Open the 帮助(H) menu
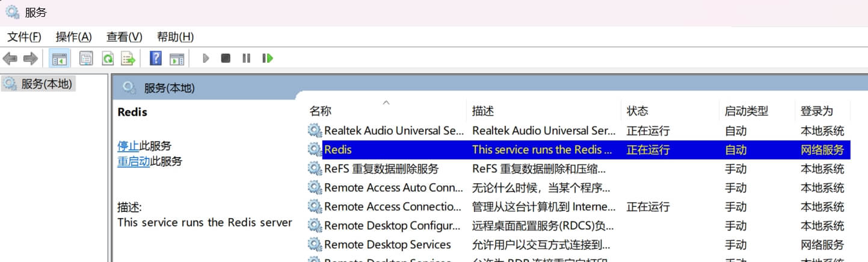Viewport: 868px width, 262px height. [175, 37]
